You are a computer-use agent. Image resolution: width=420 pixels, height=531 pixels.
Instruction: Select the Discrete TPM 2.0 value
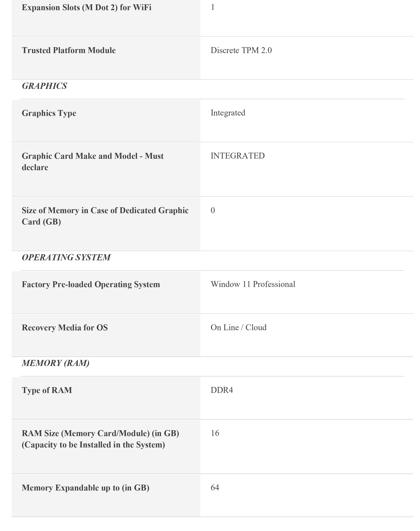coord(241,50)
